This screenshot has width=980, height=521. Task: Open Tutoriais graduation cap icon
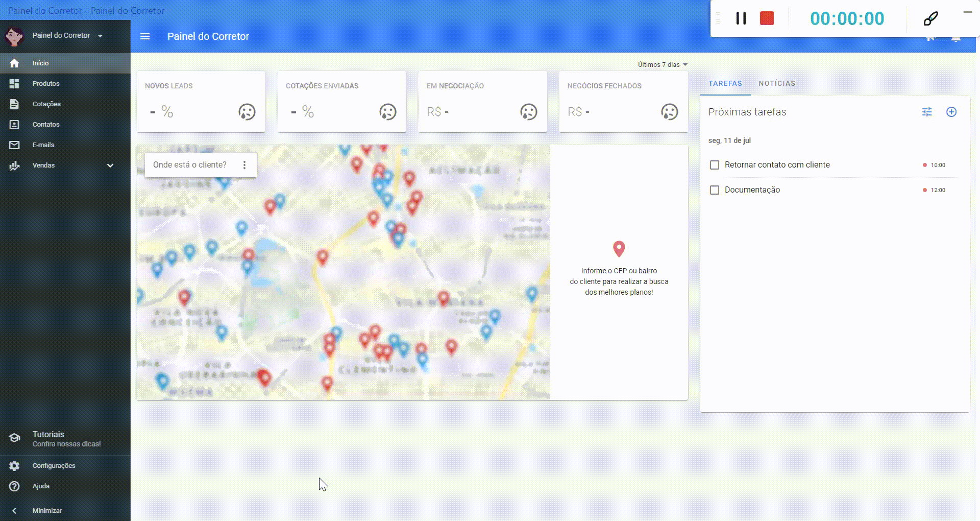click(x=14, y=438)
